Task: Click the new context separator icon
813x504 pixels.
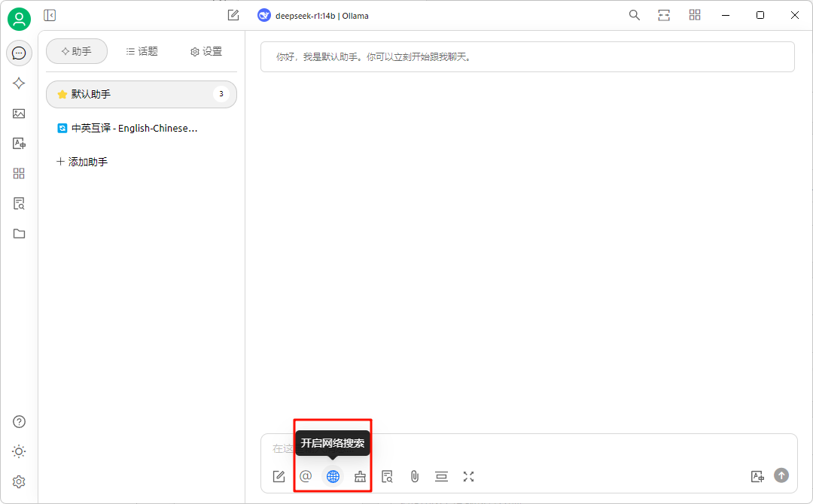Action: tap(441, 477)
